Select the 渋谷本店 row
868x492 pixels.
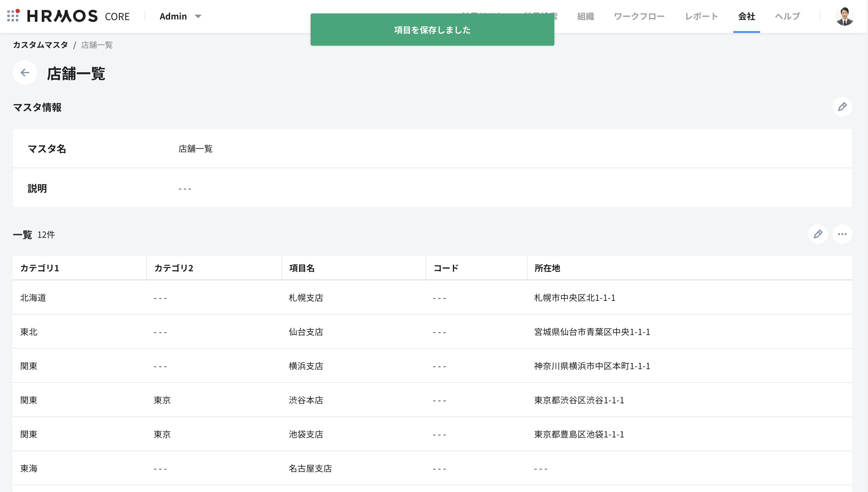click(306, 400)
